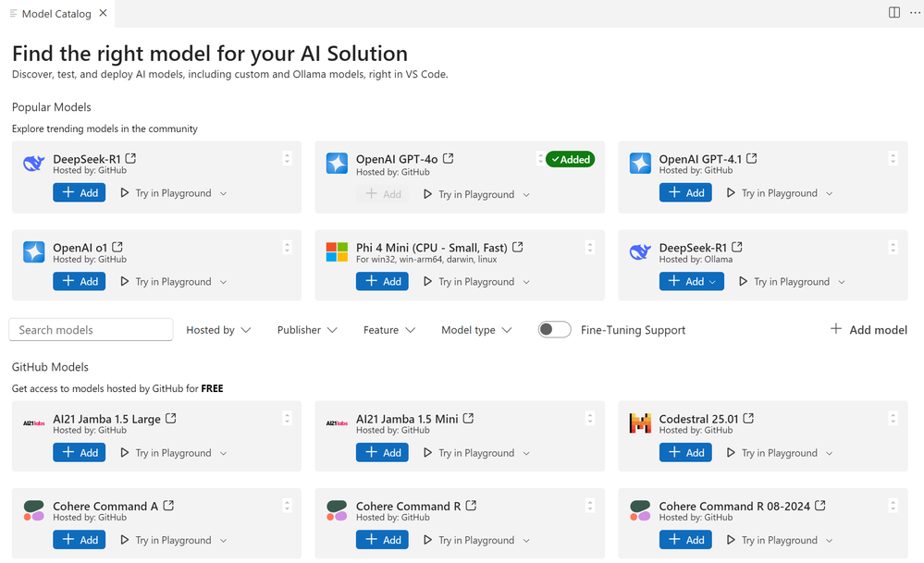Open Cohere Command A external link icon
Viewport: 924px width, 563px height.
[x=168, y=506]
